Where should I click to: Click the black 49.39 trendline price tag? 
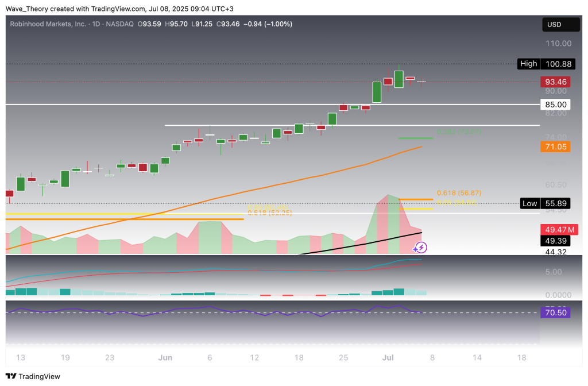[555, 242]
